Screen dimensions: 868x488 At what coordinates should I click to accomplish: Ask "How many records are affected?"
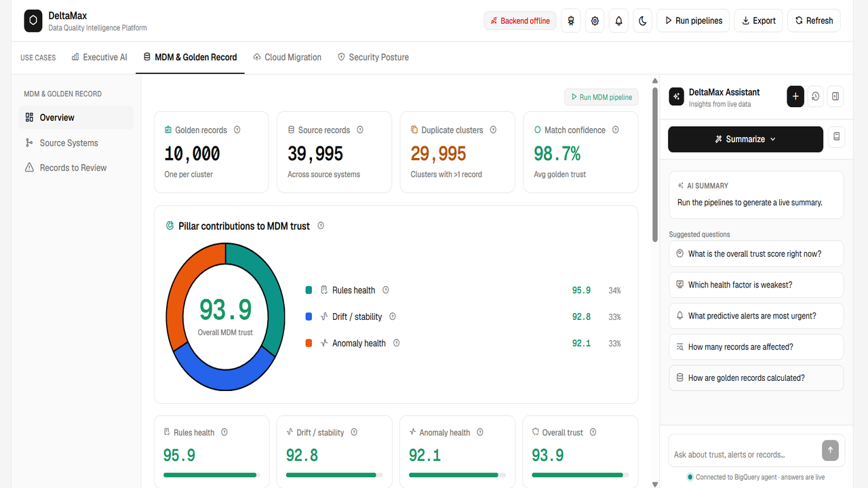coord(756,347)
